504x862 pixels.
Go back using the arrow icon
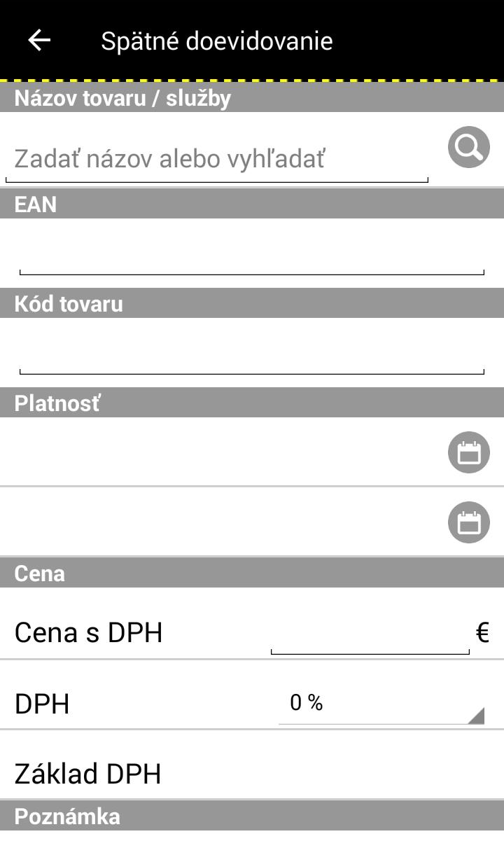[39, 41]
